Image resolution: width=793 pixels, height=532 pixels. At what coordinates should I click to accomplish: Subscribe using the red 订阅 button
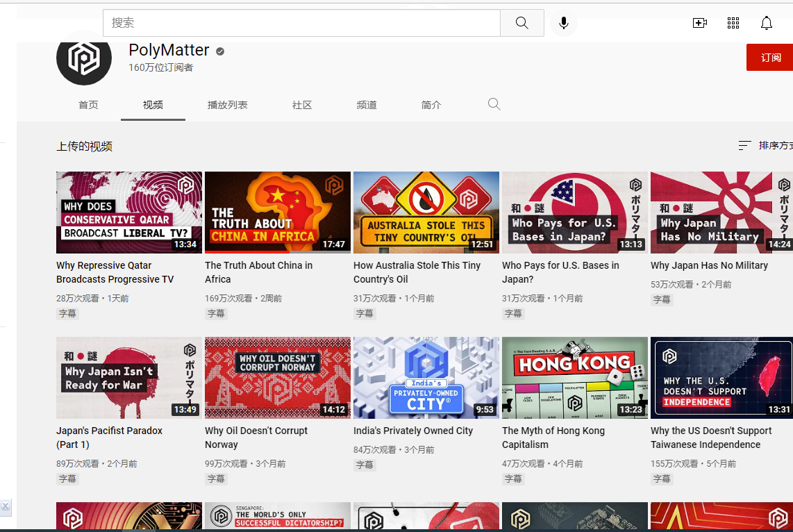769,58
